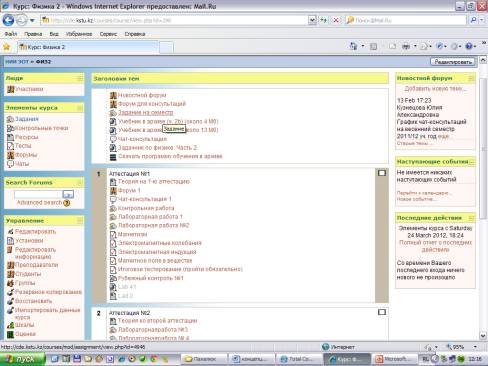Click the red Stop loading icon
Viewport: 488px width, 366px height.
click(336, 20)
